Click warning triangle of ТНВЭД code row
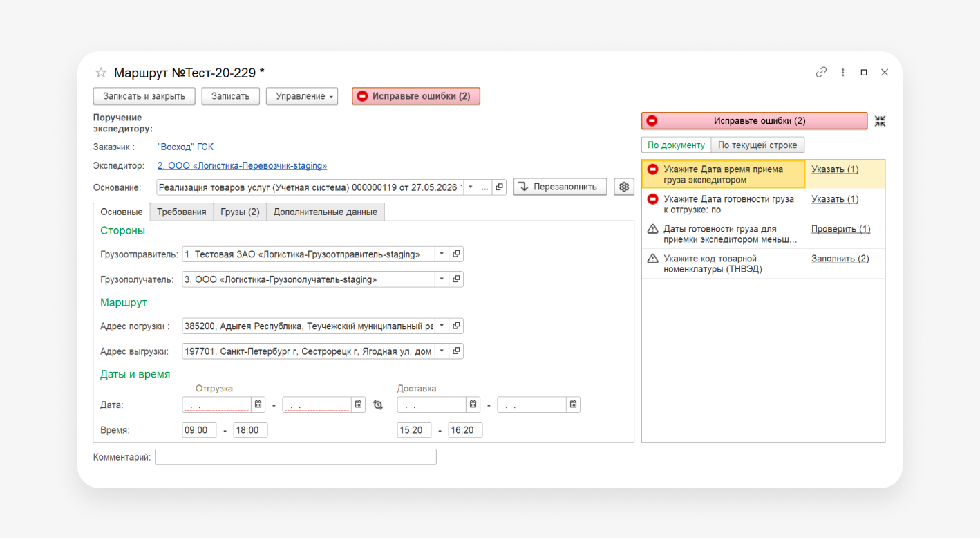 pyautogui.click(x=652, y=259)
